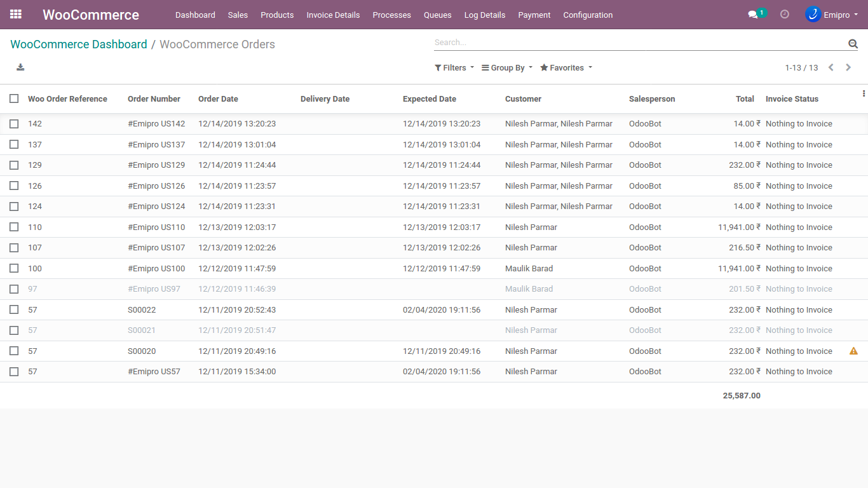Screen dimensions: 868x488
Task: Select checkbox for order #Emipro US97
Action: click(x=14, y=289)
